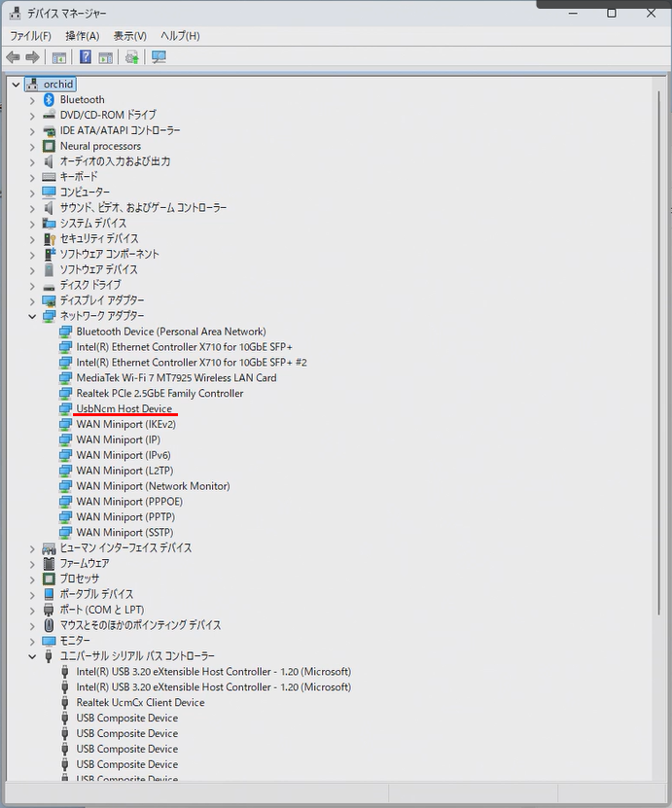Collapse the ユニバーサル シリアル バス コントローラー node
Screen dimensions: 672x808
point(32,656)
